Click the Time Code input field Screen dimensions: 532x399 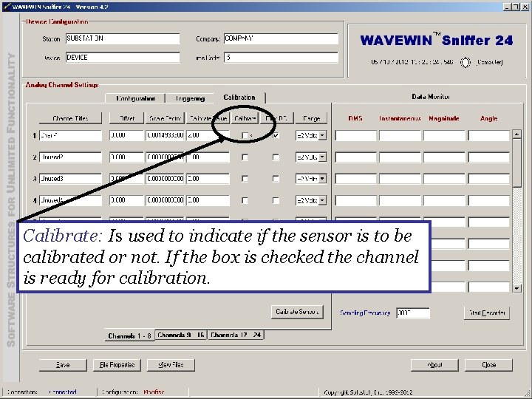[x=281, y=58]
